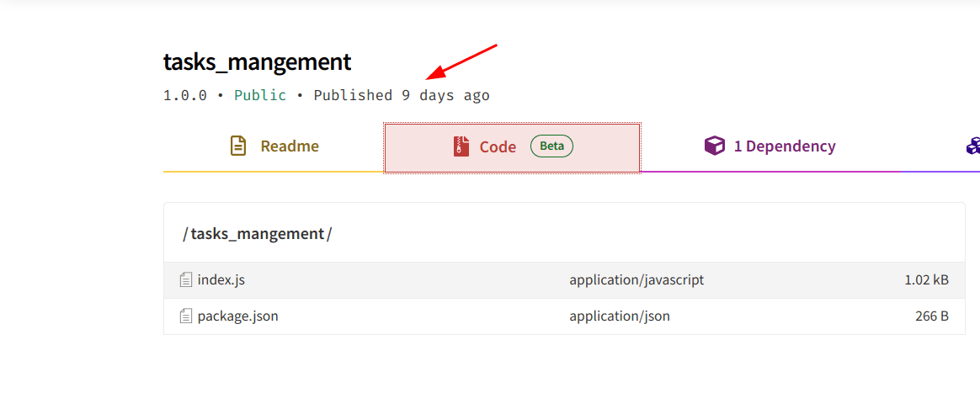Click the tasks_mangement package title heading
This screenshot has width=980, height=404.
(257, 62)
